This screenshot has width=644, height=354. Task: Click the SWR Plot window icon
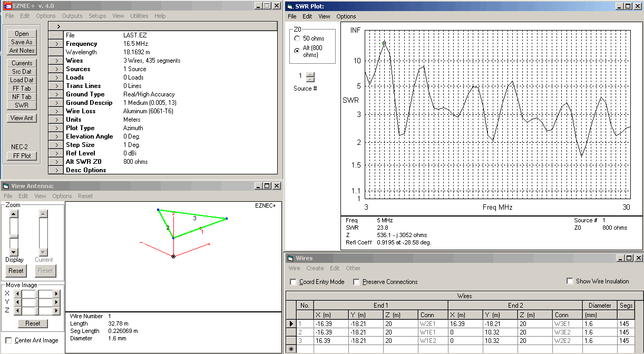(290, 6)
